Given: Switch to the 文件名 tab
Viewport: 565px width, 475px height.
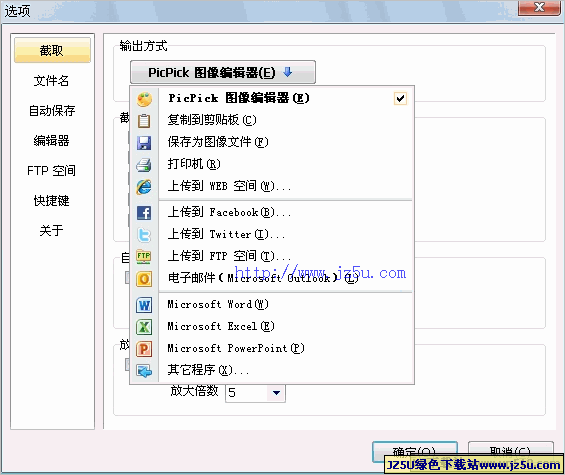Looking at the screenshot, I should [x=52, y=81].
